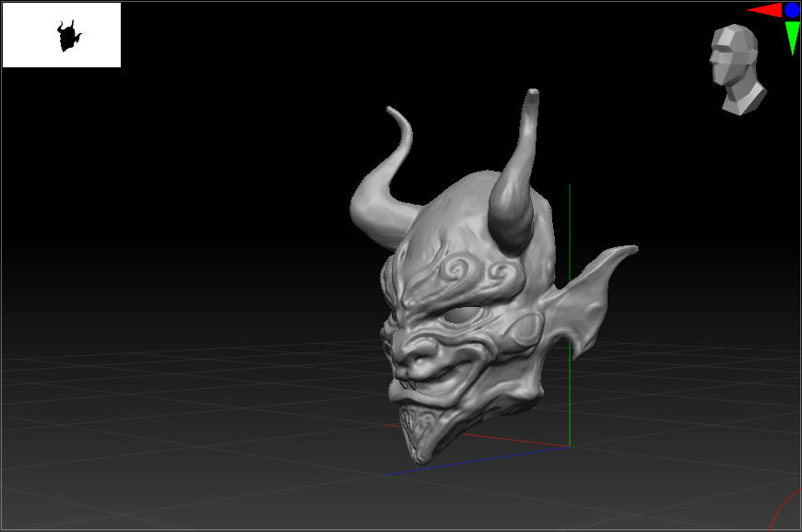Click the green Y-axis cone indicator

tap(792, 38)
